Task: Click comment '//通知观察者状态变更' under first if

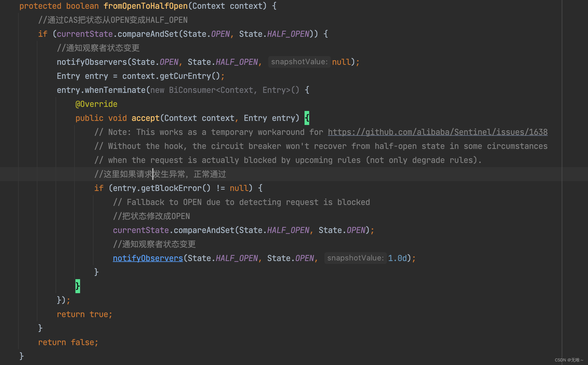Action: [98, 48]
